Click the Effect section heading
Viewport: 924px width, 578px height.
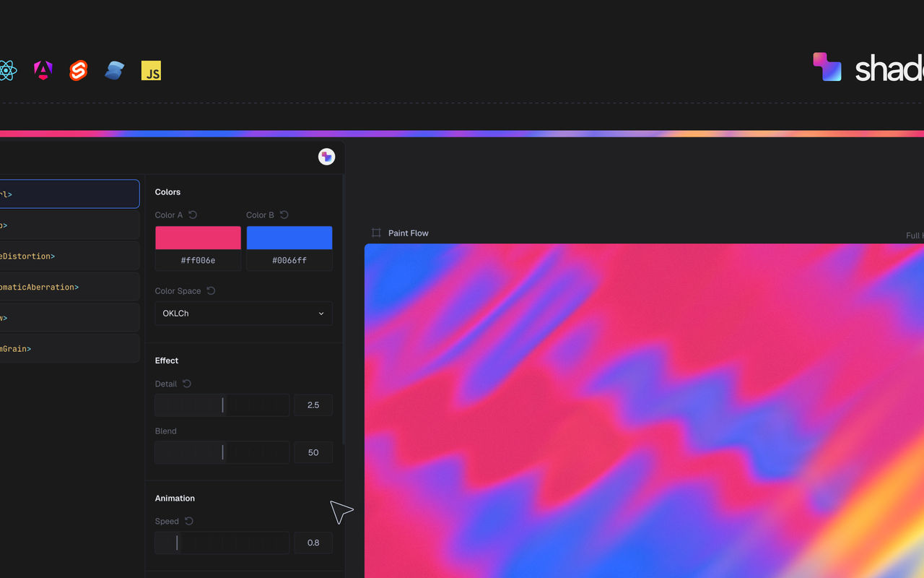pyautogui.click(x=167, y=361)
